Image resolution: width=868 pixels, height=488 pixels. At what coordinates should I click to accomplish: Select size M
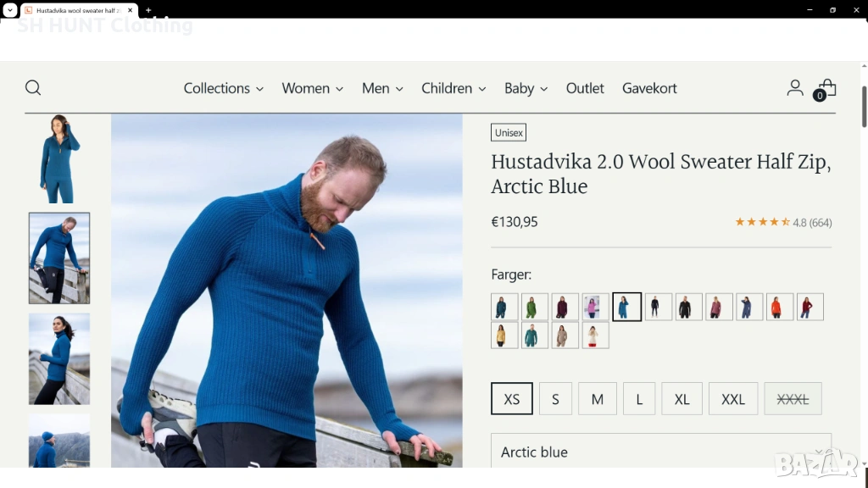pyautogui.click(x=598, y=399)
